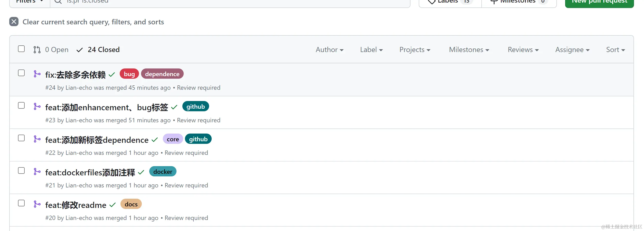Switch to the 0 Open tab

click(x=57, y=50)
